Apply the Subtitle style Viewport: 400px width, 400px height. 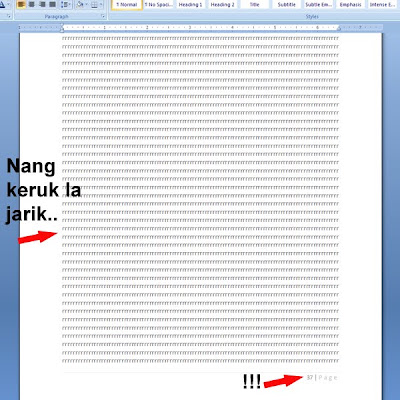(286, 5)
